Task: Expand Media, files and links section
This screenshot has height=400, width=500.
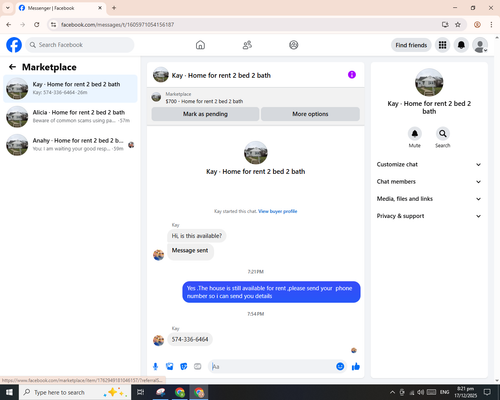Action: [429, 199]
